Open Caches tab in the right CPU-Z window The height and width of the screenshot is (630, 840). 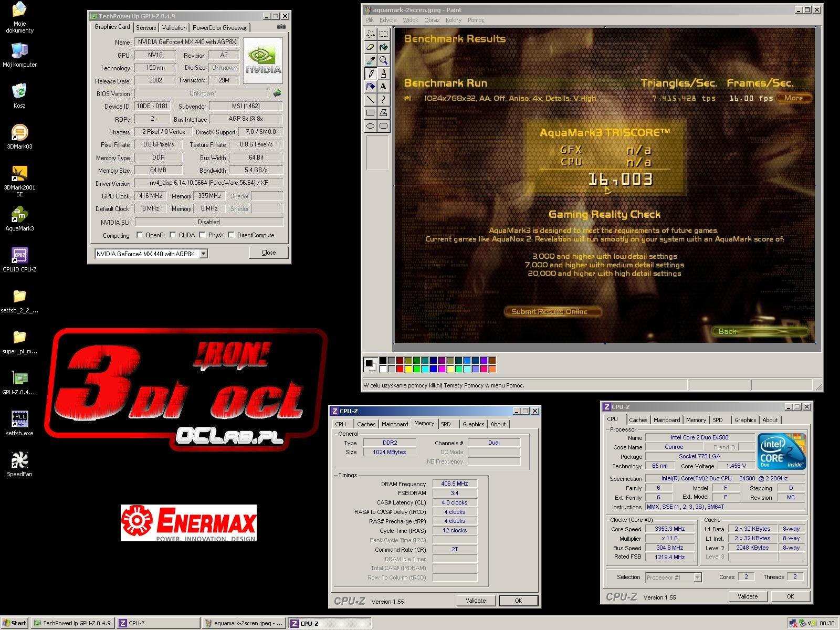tap(638, 420)
